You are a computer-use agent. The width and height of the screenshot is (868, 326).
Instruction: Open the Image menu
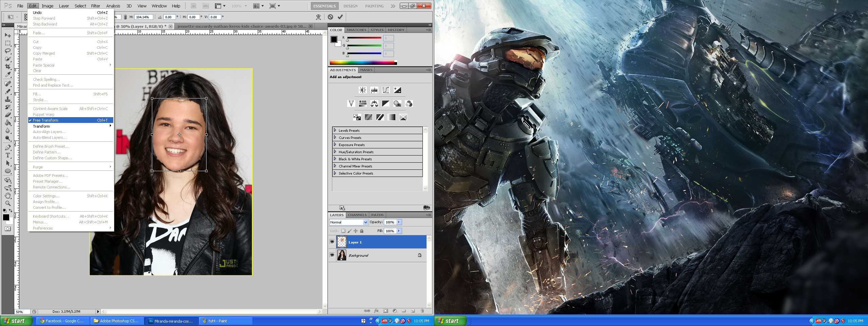[47, 6]
